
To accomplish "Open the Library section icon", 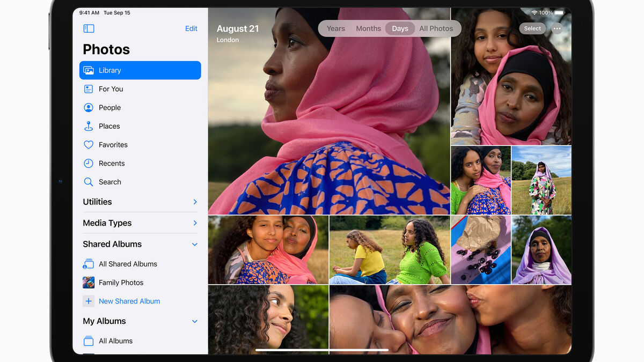I will pyautogui.click(x=89, y=70).
